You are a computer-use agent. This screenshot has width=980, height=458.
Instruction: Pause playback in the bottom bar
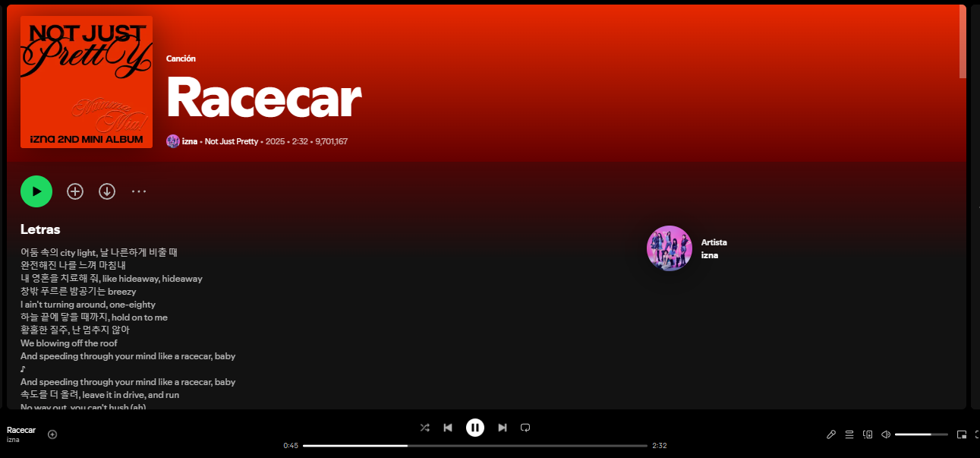475,428
